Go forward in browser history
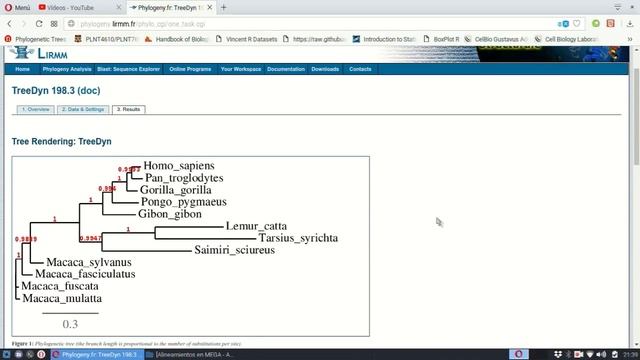Image resolution: width=640 pixels, height=360 pixels. [24, 24]
